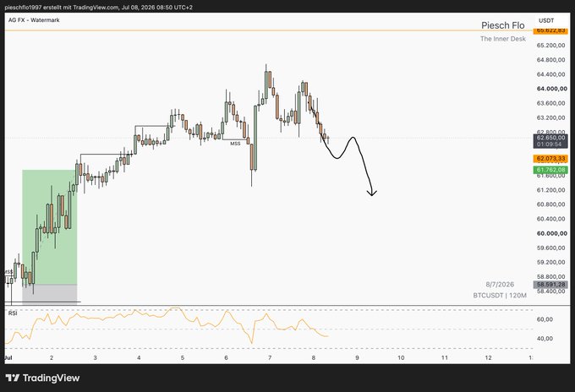Select the orange 65.622,83 price tag
The width and height of the screenshot is (575, 392).
click(550, 31)
